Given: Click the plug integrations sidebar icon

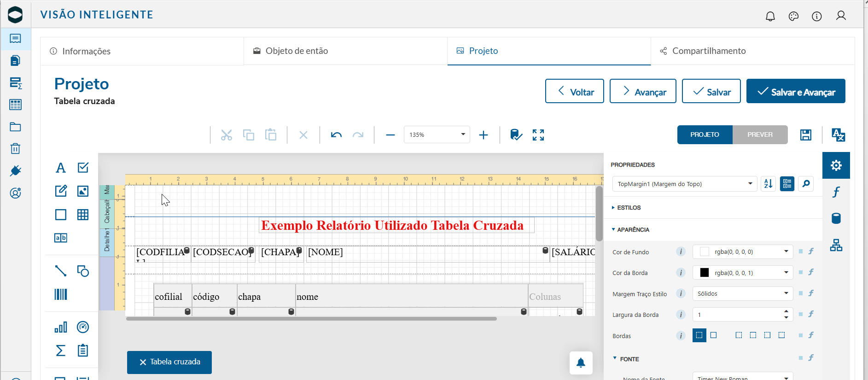Looking at the screenshot, I should pyautogui.click(x=15, y=171).
